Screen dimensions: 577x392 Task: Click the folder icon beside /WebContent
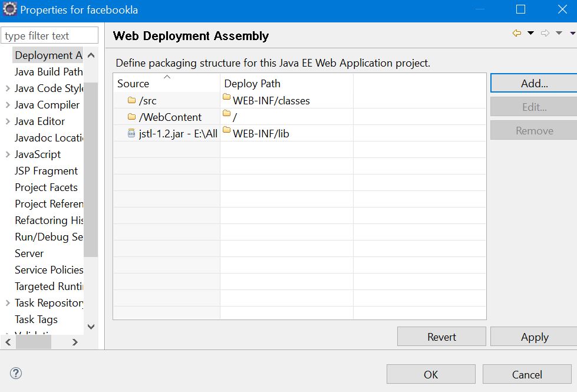(131, 117)
